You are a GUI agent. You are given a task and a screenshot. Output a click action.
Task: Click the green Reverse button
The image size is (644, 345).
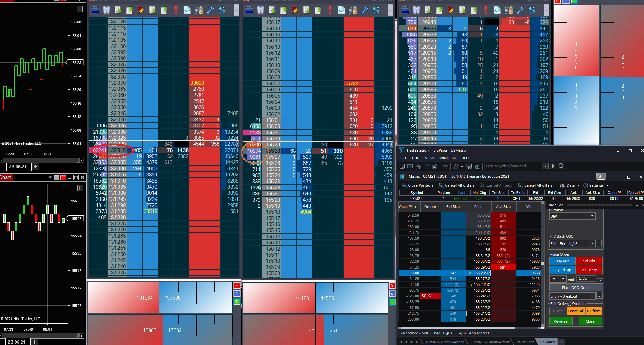pyautogui.click(x=560, y=321)
